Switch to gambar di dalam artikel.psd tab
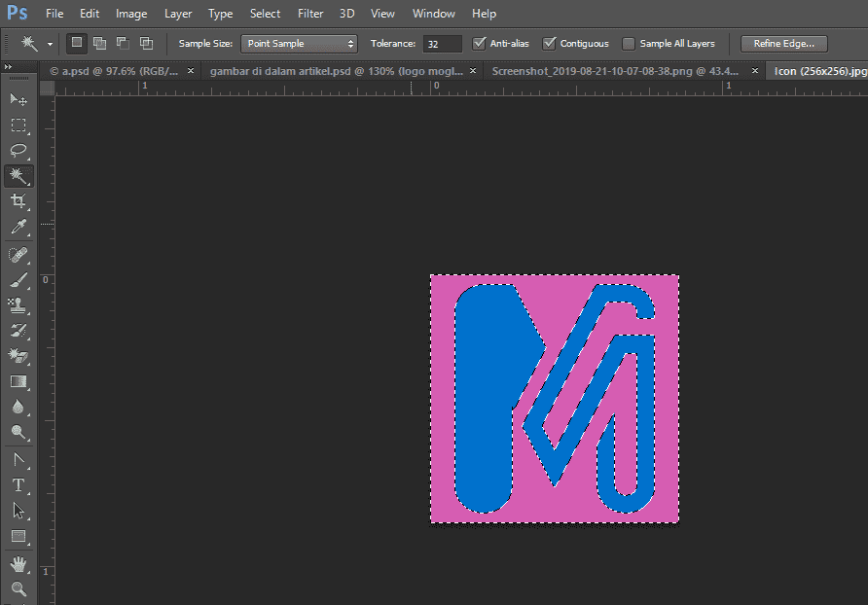This screenshot has width=868, height=605. pos(336,71)
